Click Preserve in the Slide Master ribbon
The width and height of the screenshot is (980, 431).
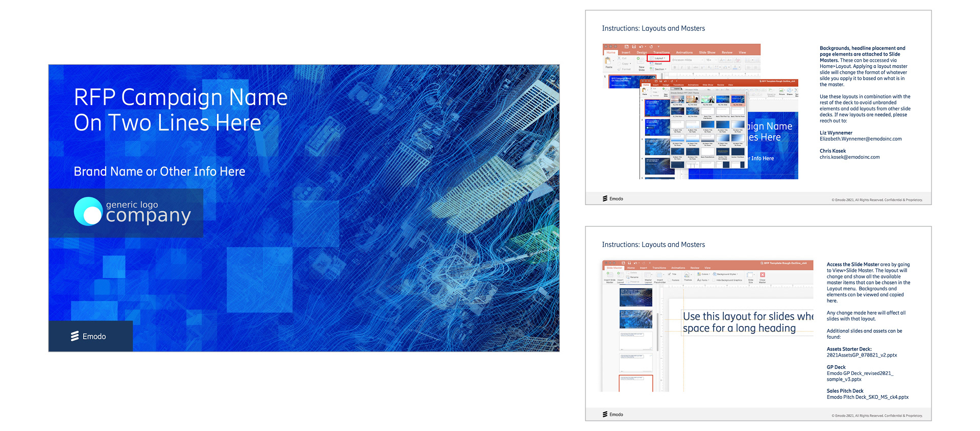[633, 282]
